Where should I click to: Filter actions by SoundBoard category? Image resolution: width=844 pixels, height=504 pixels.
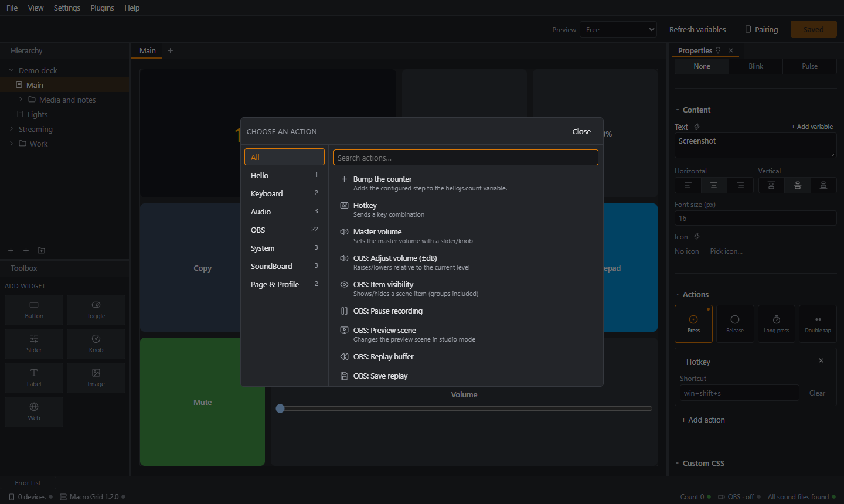point(284,266)
